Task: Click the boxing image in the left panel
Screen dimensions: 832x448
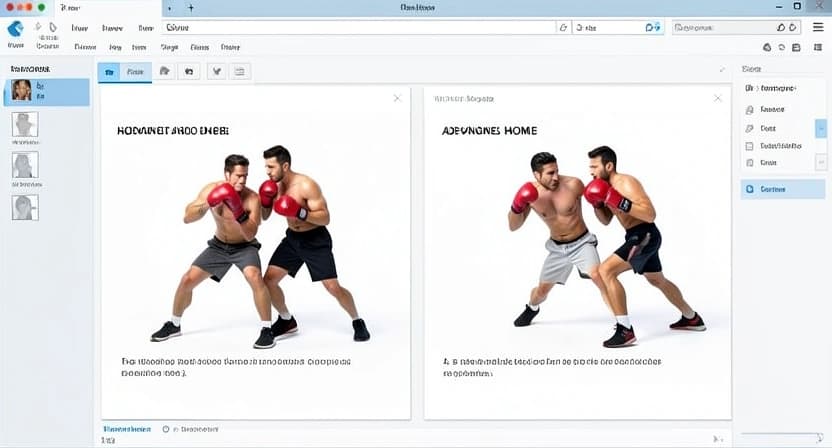Action: click(x=259, y=247)
